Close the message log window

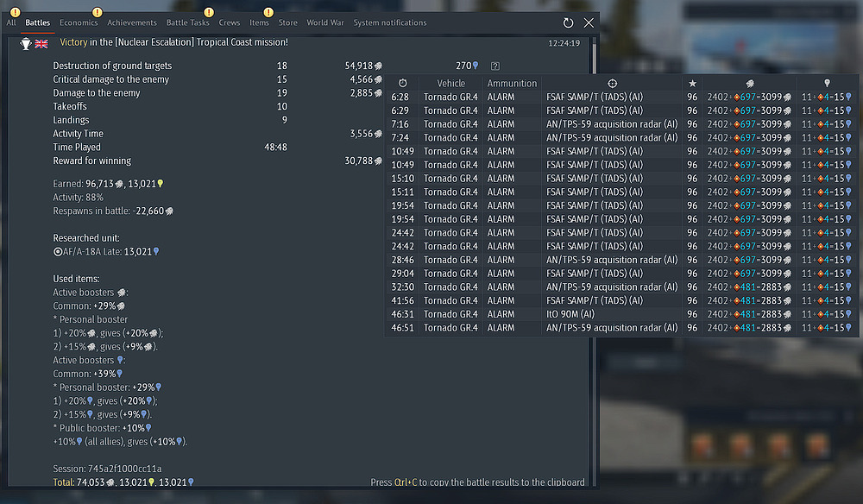pyautogui.click(x=589, y=22)
